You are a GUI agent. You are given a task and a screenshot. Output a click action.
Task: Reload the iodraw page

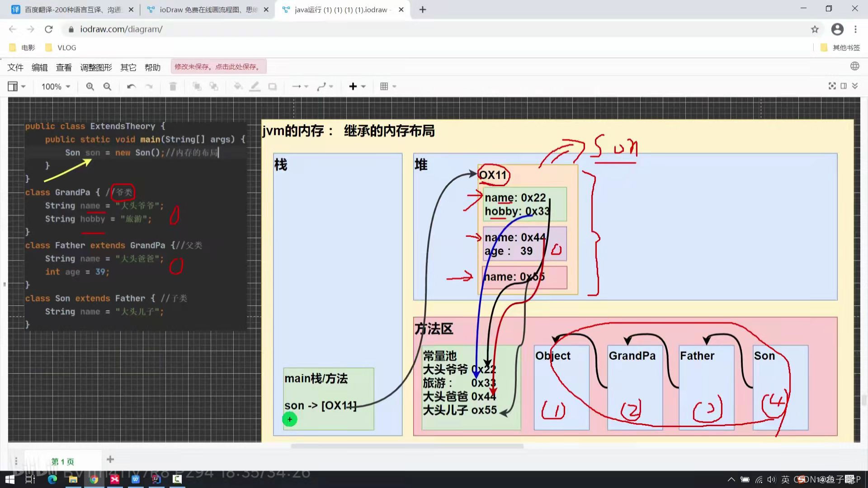coord(49,29)
